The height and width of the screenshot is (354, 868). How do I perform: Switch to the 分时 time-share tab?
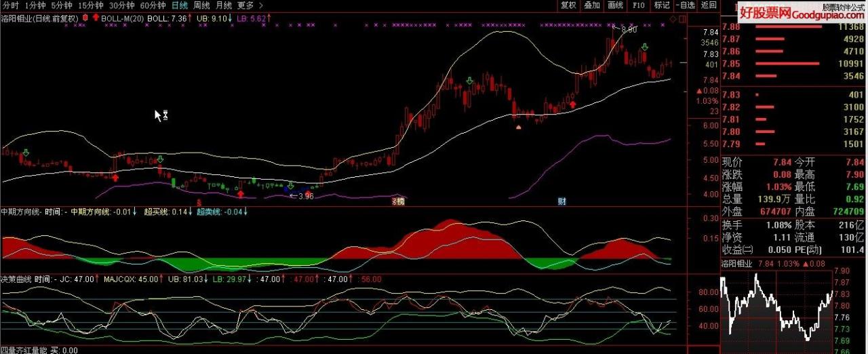click(11, 5)
